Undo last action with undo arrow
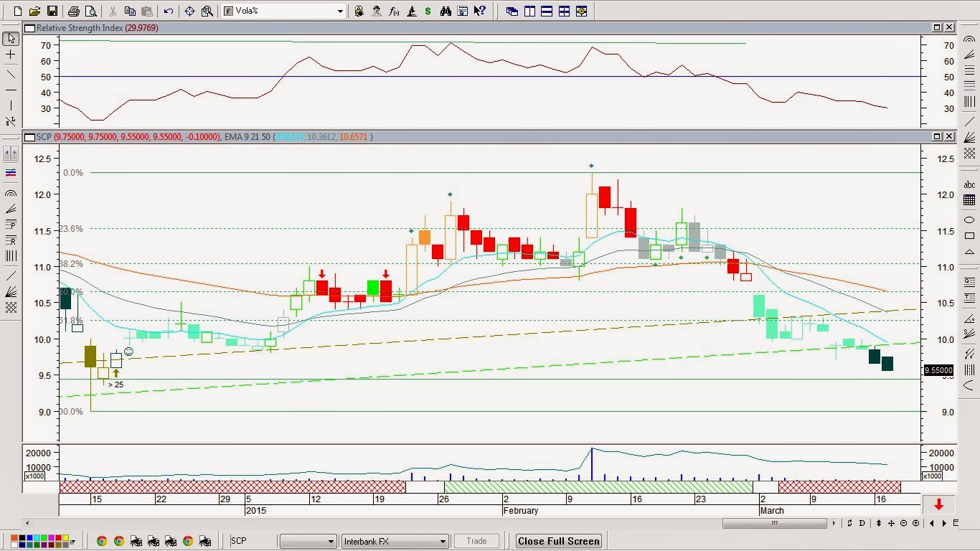Image resolution: width=980 pixels, height=551 pixels. (168, 11)
